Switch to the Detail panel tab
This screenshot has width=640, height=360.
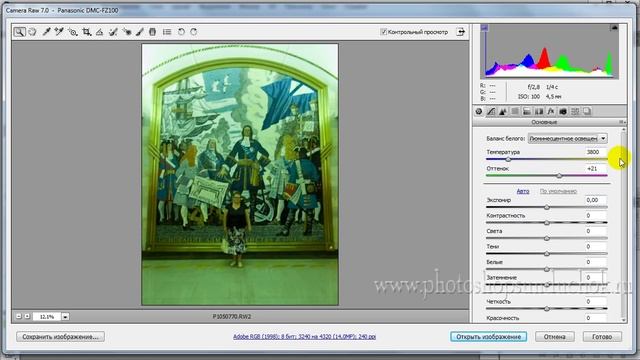[x=503, y=111]
